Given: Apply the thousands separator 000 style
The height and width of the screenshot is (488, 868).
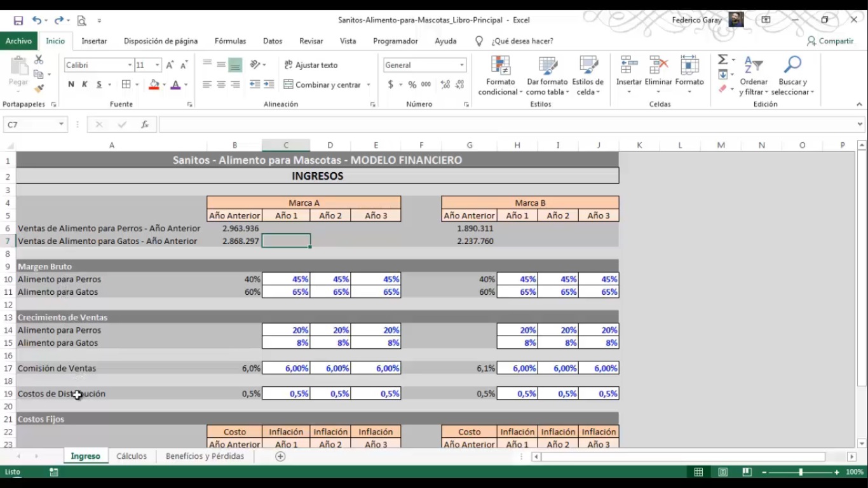Looking at the screenshot, I should point(426,85).
